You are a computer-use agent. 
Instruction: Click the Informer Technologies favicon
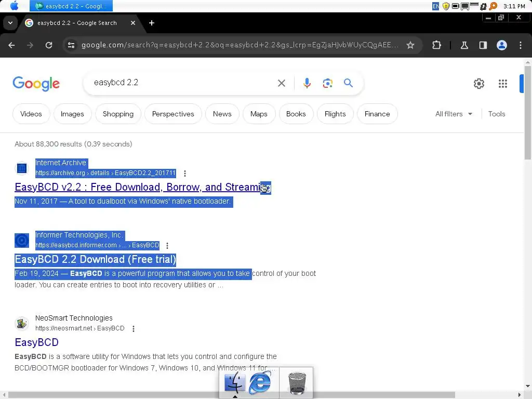pos(22,240)
